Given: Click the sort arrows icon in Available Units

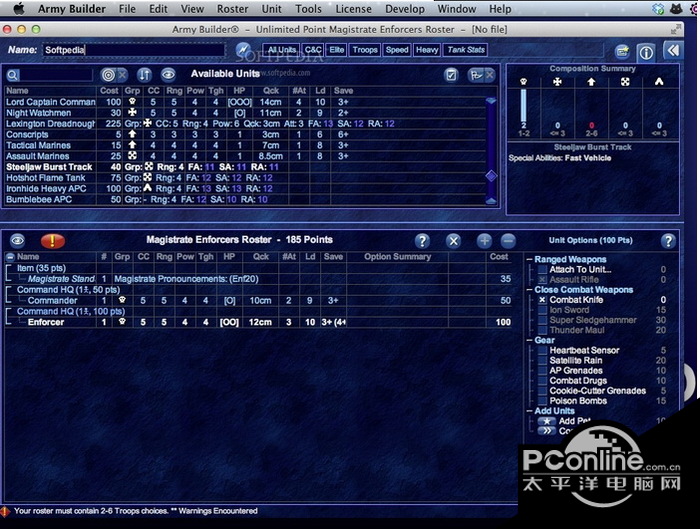Looking at the screenshot, I should coord(144,75).
